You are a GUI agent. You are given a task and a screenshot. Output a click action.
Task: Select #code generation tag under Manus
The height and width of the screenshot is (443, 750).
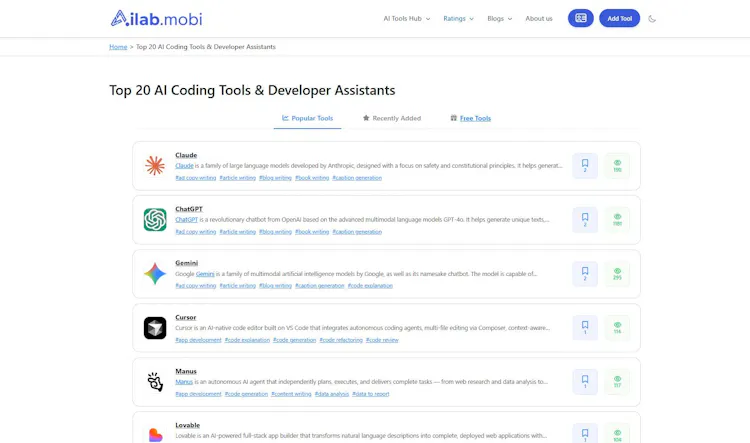[246, 394]
